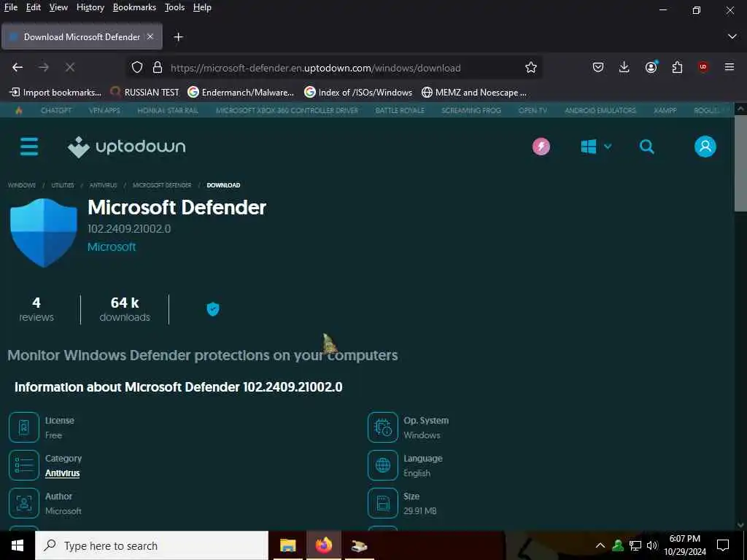Click the SCREAMING FROG trending link
Image resolution: width=747 pixels, height=560 pixels.
pyautogui.click(x=471, y=111)
